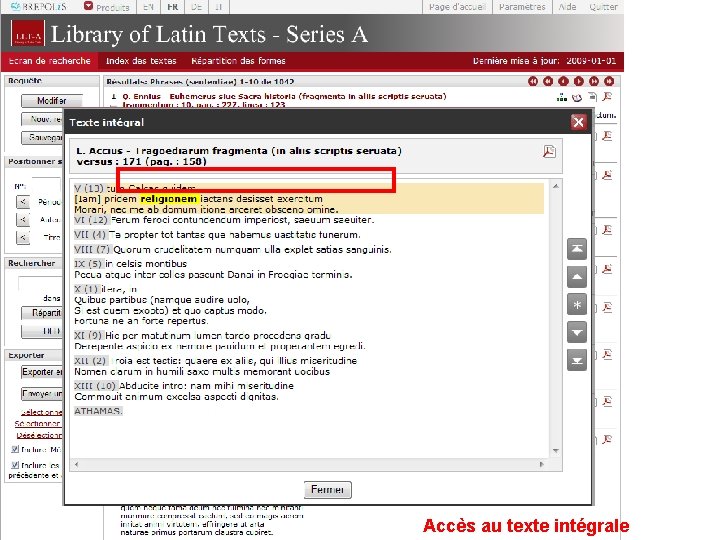Go to previous results page icon

pos(563,81)
